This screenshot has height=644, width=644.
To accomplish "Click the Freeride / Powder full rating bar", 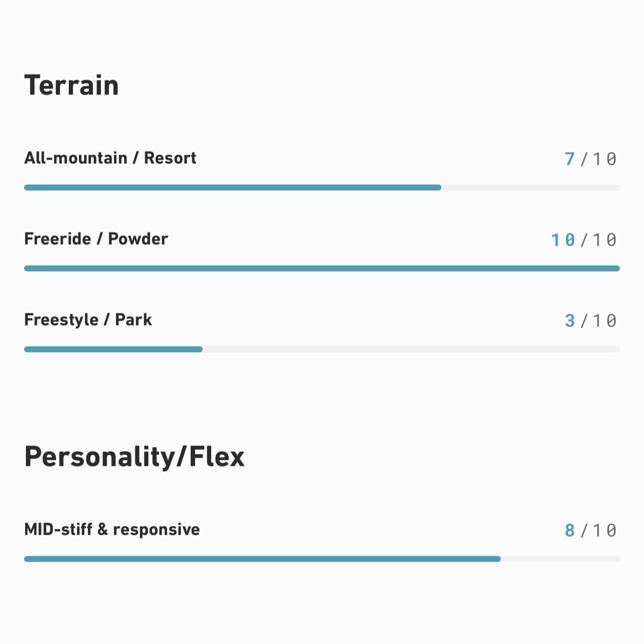I will click(322, 269).
